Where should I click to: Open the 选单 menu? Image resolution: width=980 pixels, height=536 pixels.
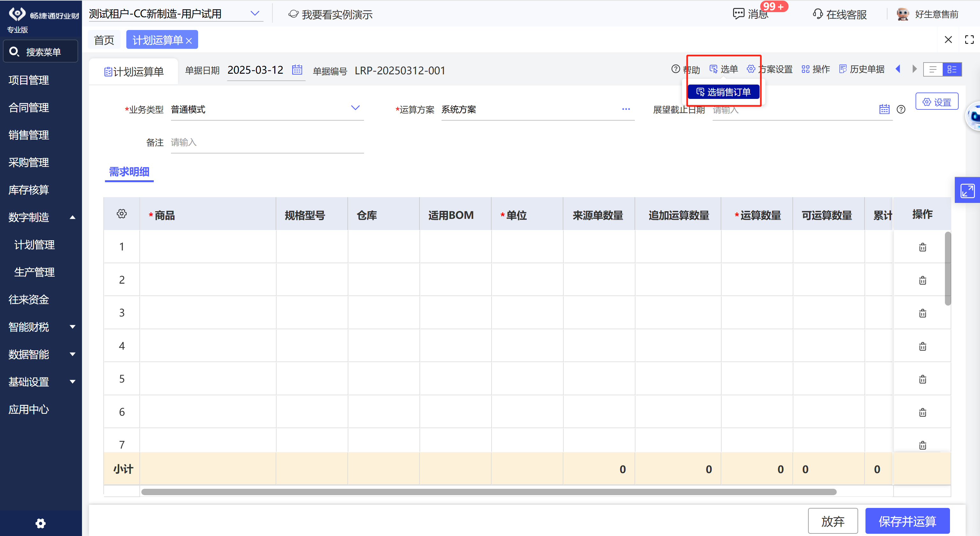(724, 69)
